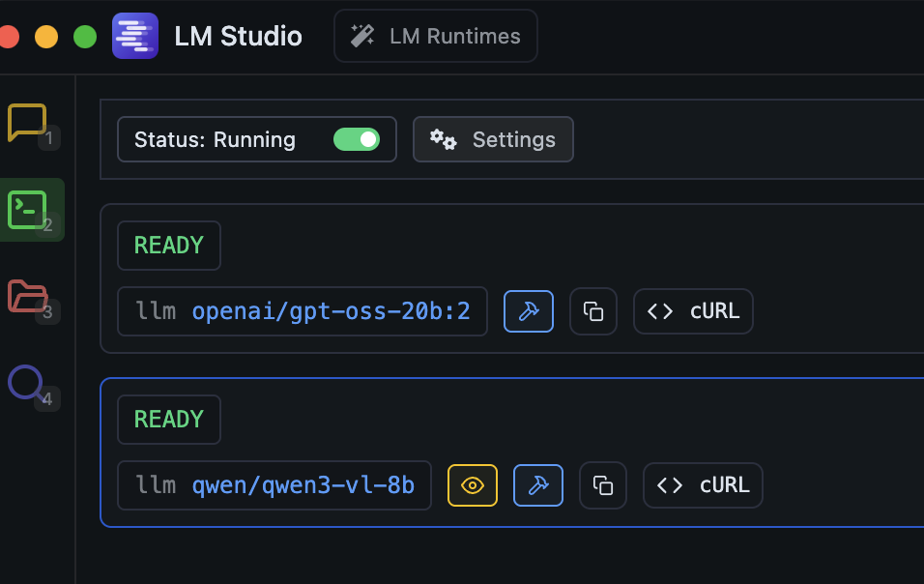Open the Discover search section in sidebar
The height and width of the screenshot is (584, 924).
26,383
